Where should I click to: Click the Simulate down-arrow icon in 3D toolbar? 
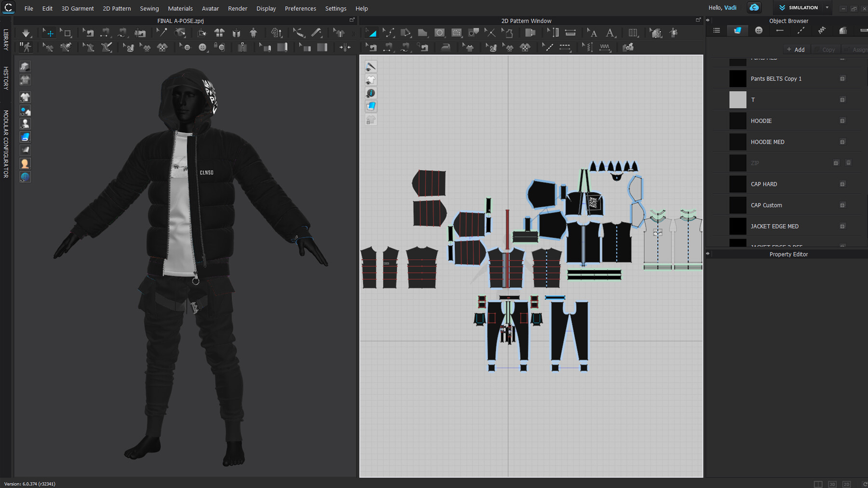pos(26,33)
